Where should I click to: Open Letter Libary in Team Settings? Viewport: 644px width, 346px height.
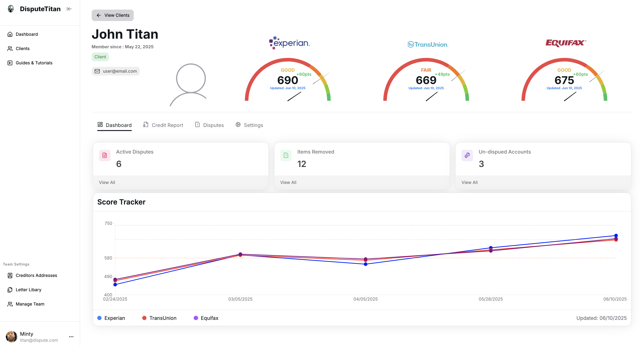tap(40, 289)
